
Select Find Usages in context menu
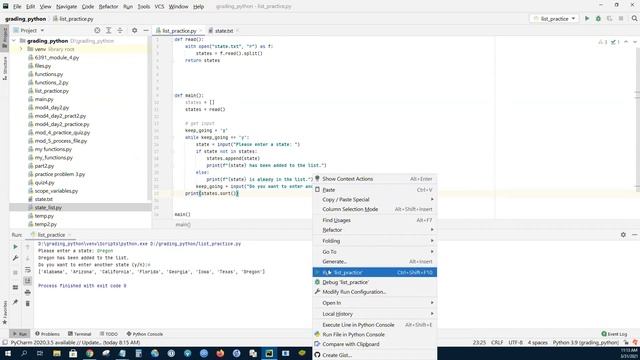tap(375, 220)
